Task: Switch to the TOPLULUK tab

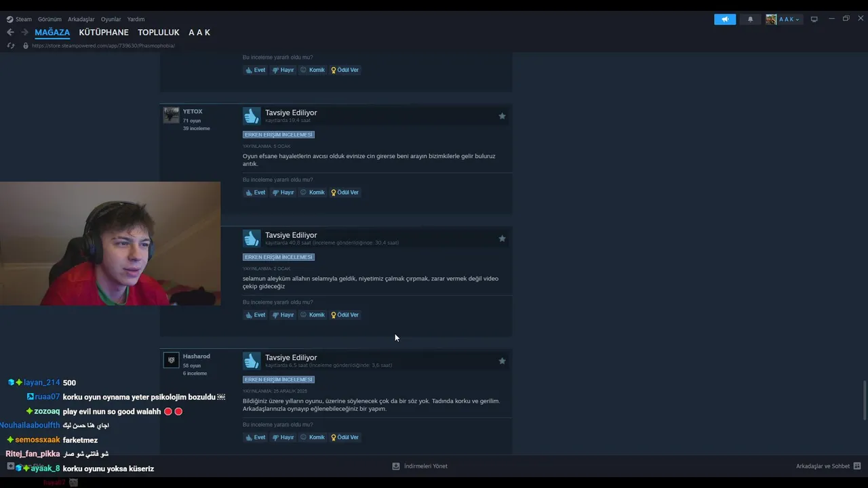Action: point(159,33)
